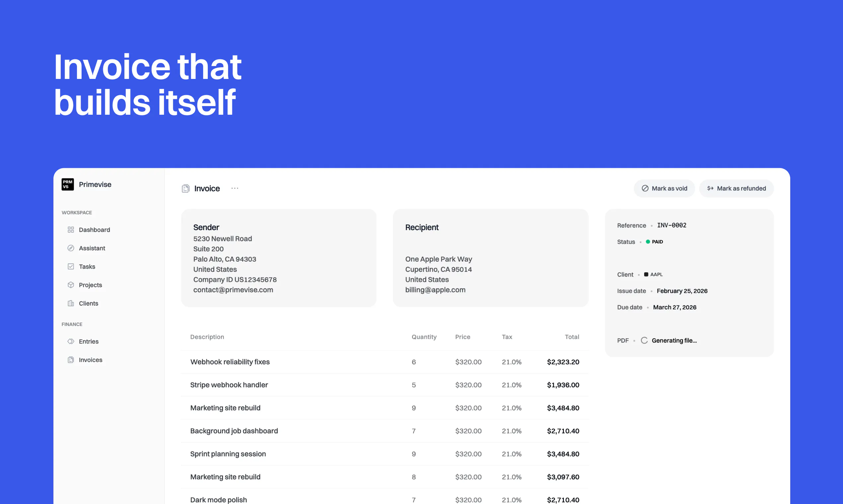Click the Quantity column header
The width and height of the screenshot is (843, 504).
[424, 337]
